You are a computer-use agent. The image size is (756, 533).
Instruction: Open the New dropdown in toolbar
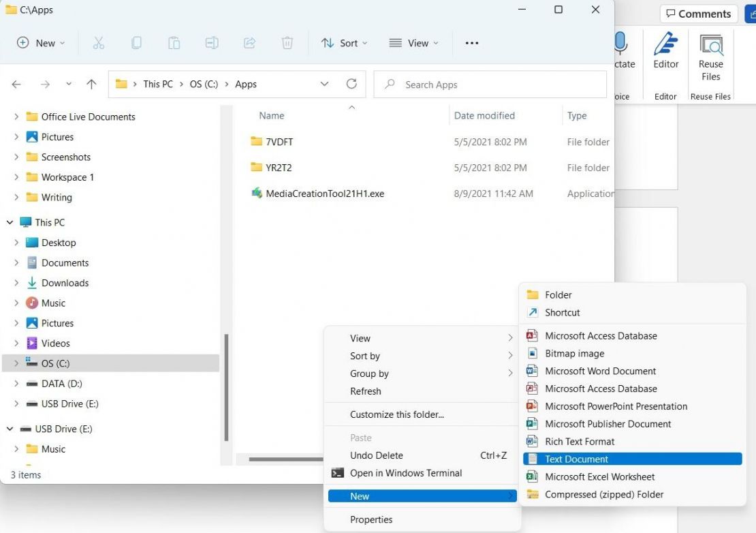coord(41,43)
